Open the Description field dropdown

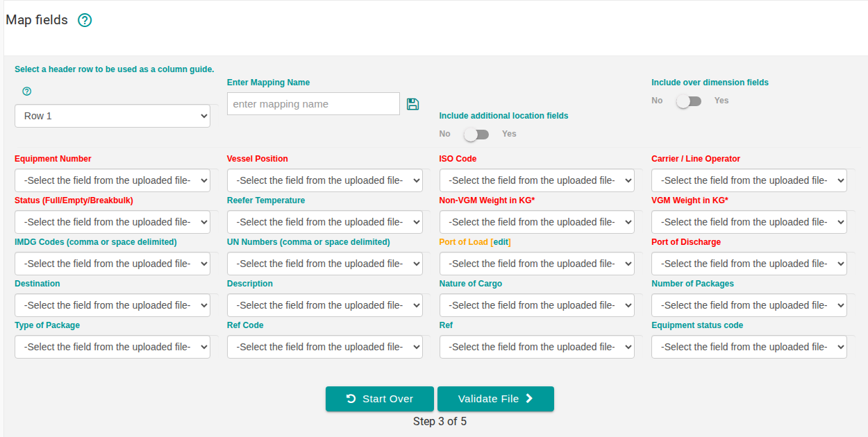pos(325,305)
